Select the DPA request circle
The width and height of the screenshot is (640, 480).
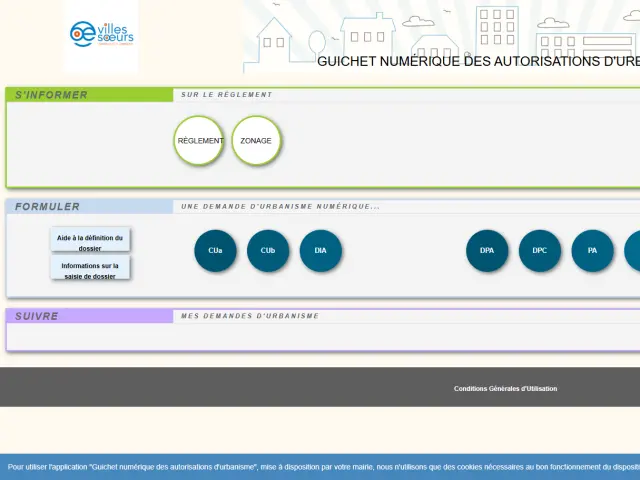pyautogui.click(x=487, y=250)
